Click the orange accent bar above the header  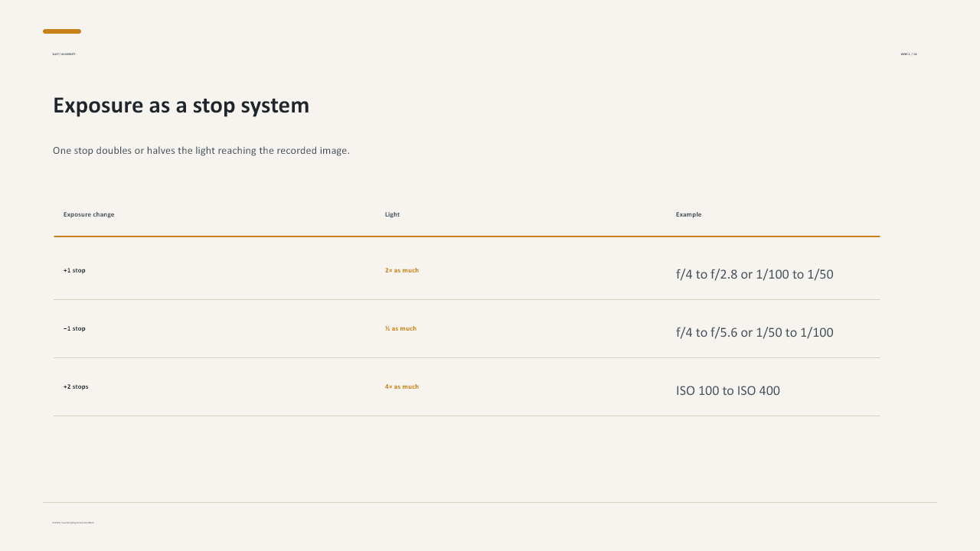(x=62, y=31)
